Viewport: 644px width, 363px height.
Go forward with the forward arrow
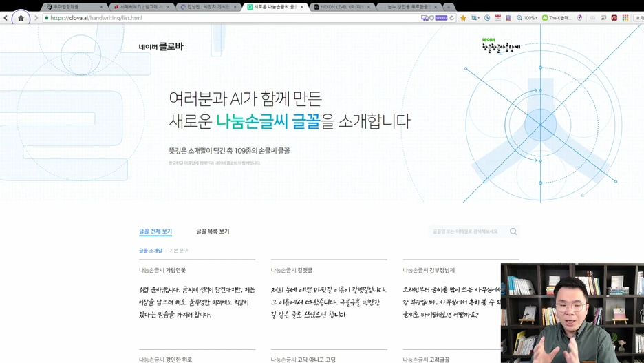[x=36, y=18]
